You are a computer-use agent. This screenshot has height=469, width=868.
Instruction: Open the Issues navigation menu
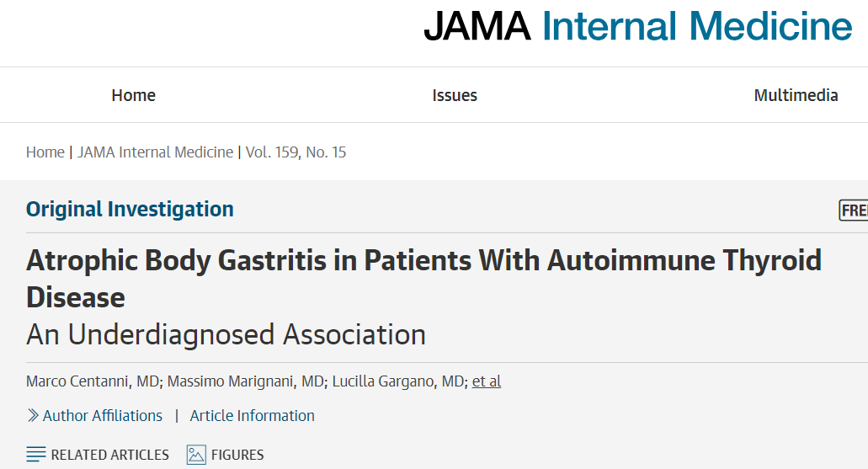455,95
